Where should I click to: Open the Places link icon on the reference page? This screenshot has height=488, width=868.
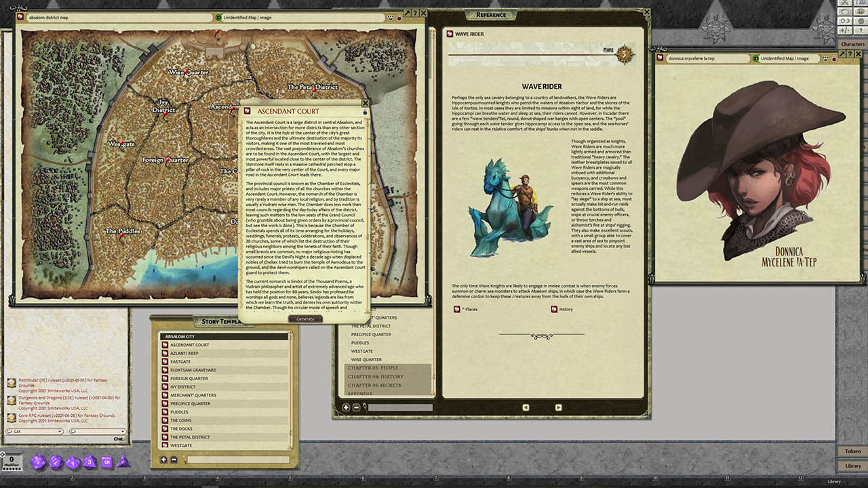(x=456, y=309)
